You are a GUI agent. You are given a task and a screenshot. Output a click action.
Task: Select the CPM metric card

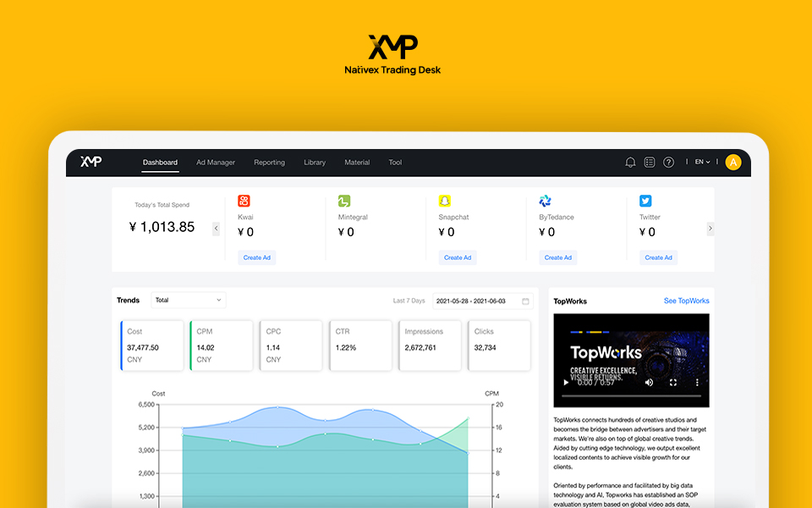[222, 345]
